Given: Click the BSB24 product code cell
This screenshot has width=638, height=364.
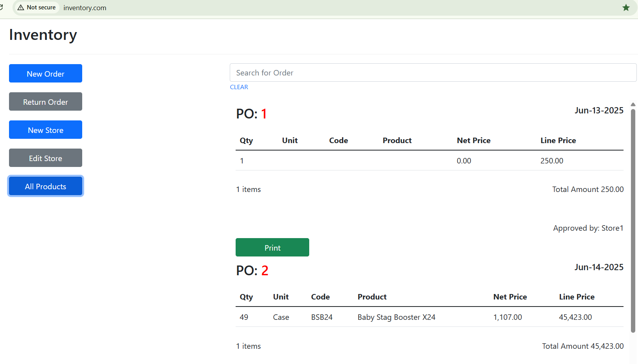Looking at the screenshot, I should [321, 317].
